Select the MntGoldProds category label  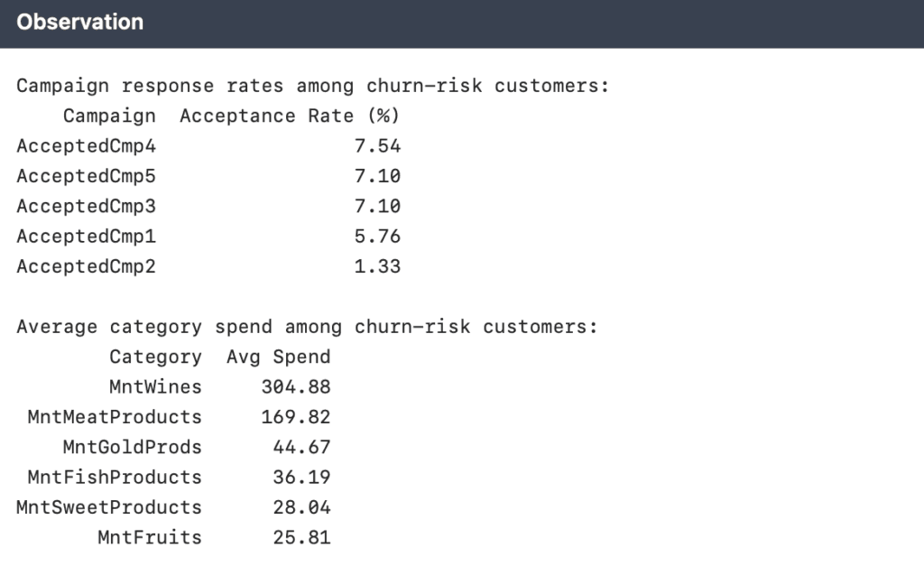132,447
